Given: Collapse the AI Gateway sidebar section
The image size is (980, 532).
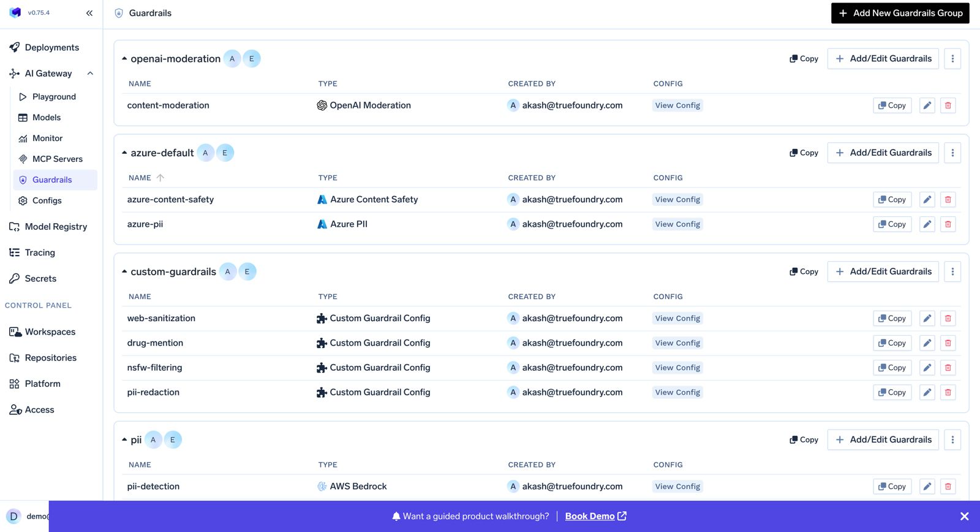Looking at the screenshot, I should tap(90, 74).
